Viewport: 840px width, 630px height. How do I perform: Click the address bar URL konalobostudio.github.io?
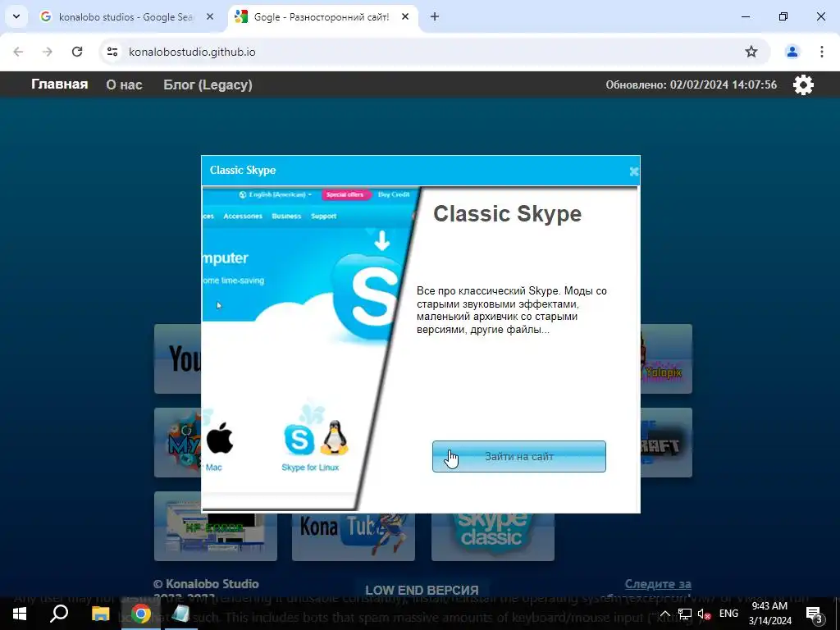coord(192,52)
